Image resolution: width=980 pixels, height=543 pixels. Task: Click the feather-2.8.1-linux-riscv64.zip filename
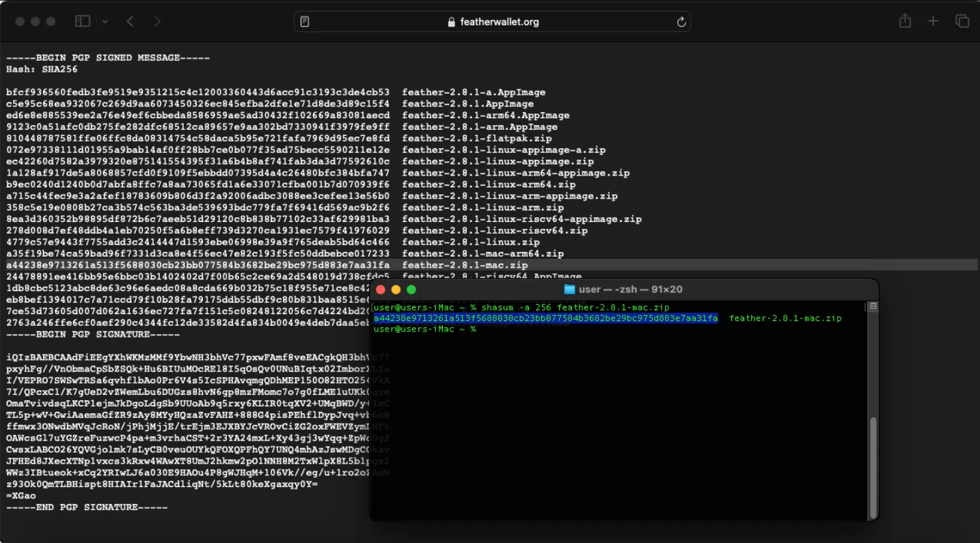point(495,231)
